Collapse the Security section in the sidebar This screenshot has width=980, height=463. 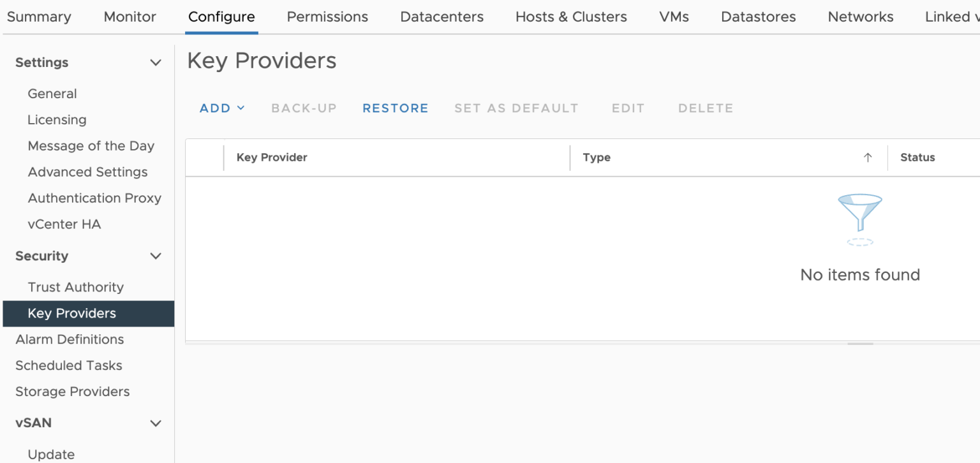click(x=155, y=256)
